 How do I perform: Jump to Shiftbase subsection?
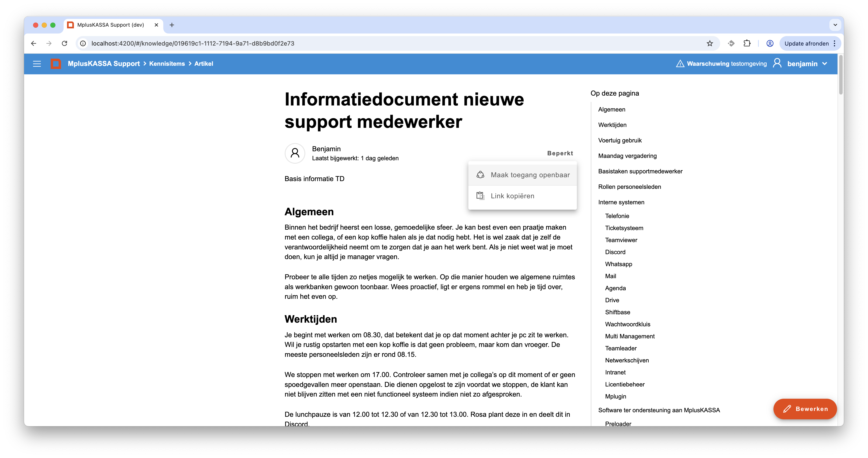617,312
